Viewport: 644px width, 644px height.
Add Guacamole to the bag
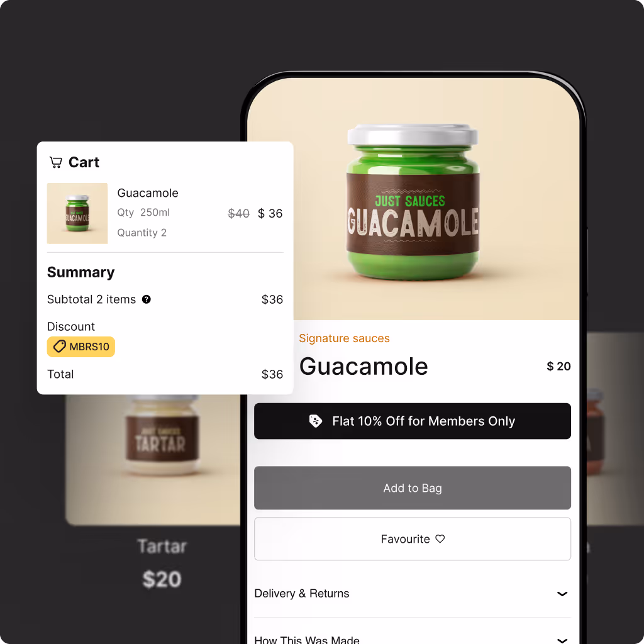413,488
